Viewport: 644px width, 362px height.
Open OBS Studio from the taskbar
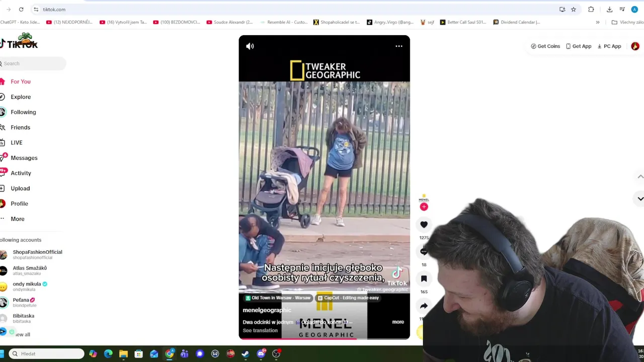click(276, 354)
